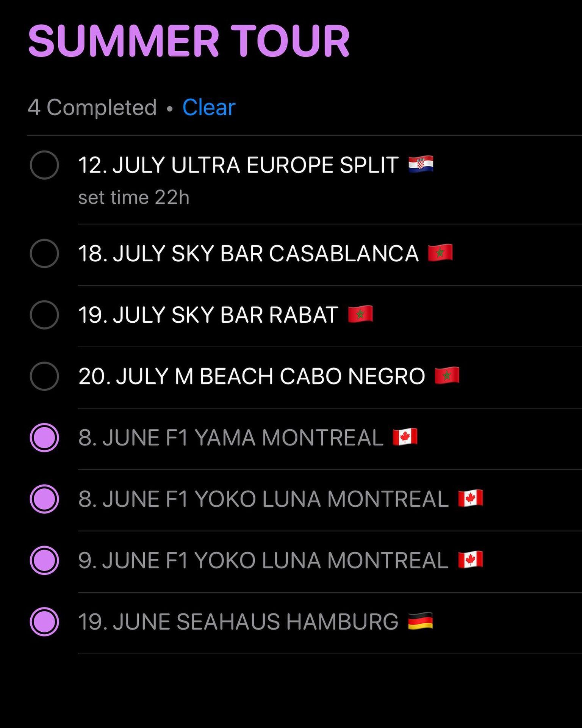
Task: Uncheck 8. June F1 Yoko Luna Montreal
Action: (44, 499)
